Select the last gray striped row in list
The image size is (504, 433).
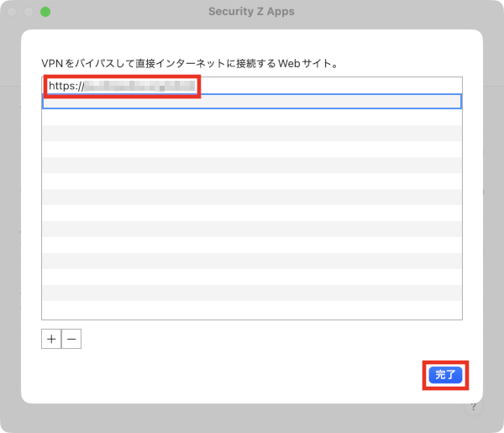[252, 293]
